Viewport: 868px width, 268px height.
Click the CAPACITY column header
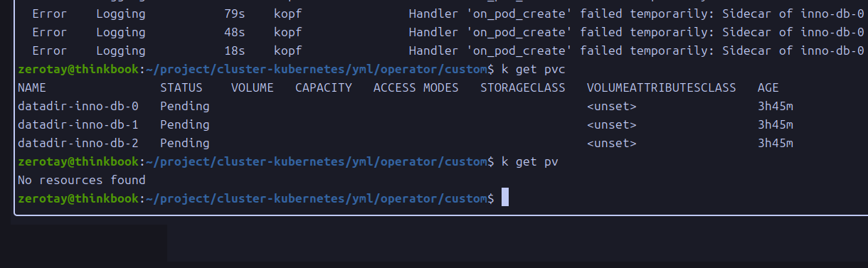324,87
